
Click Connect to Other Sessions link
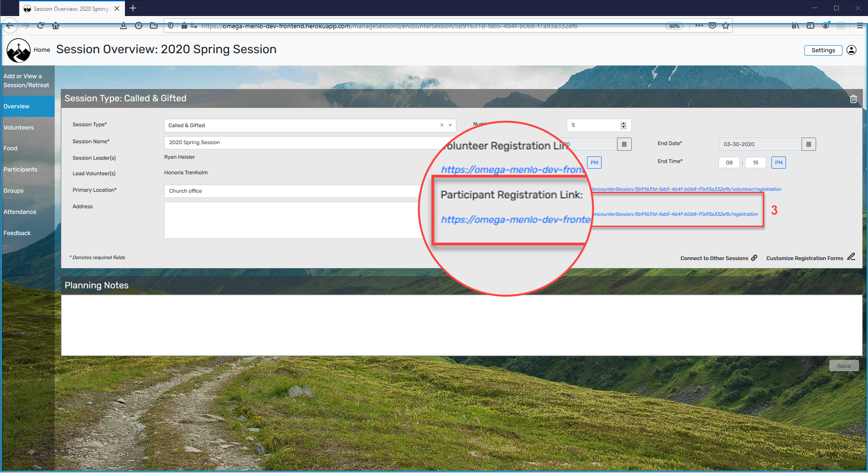[x=714, y=258]
